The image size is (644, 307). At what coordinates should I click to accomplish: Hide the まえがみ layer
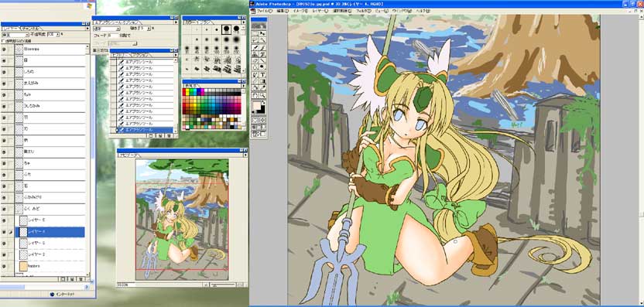pyautogui.click(x=4, y=84)
